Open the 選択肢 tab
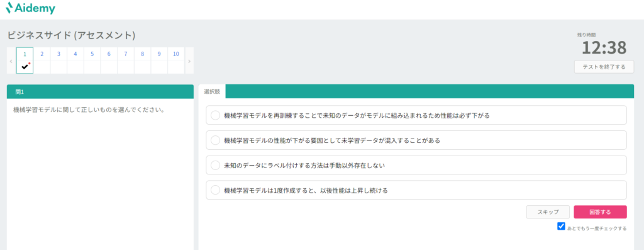644x250 pixels. [x=212, y=92]
